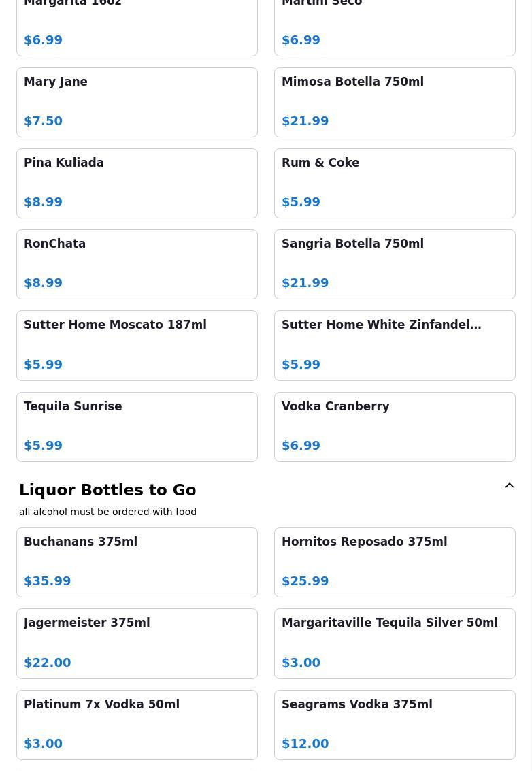
Task: Choose the Pina Kuliada item
Action: pos(137,183)
